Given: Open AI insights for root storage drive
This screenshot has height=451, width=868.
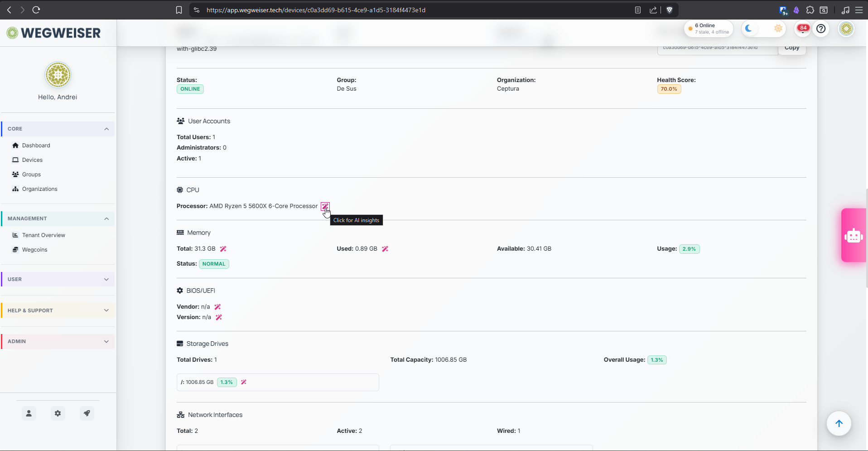Looking at the screenshot, I should [x=244, y=382].
